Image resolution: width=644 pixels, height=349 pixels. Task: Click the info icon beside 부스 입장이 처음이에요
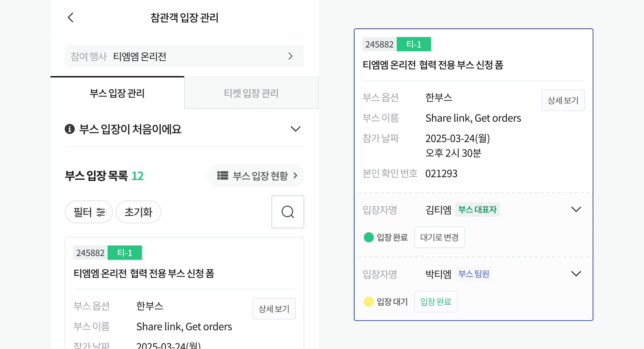tap(69, 129)
